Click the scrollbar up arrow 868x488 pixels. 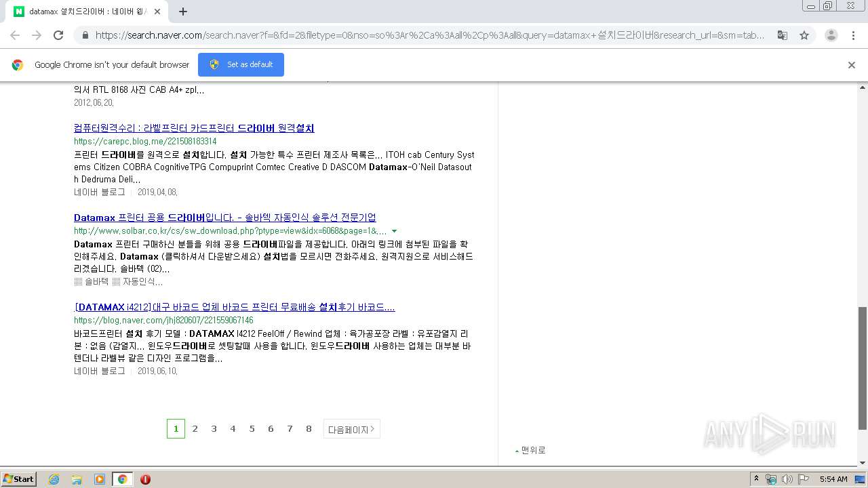[x=863, y=87]
